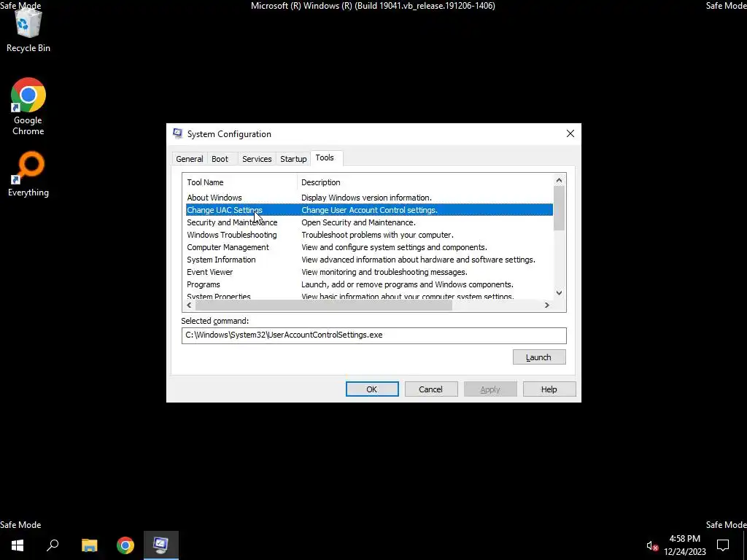
Task: Click 'Launch, add or remove programs' description
Action: point(407,284)
